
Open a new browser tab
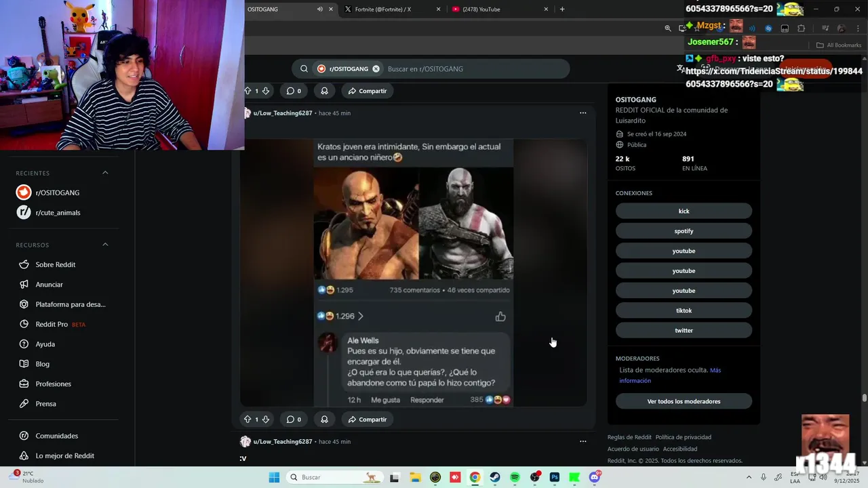click(562, 9)
